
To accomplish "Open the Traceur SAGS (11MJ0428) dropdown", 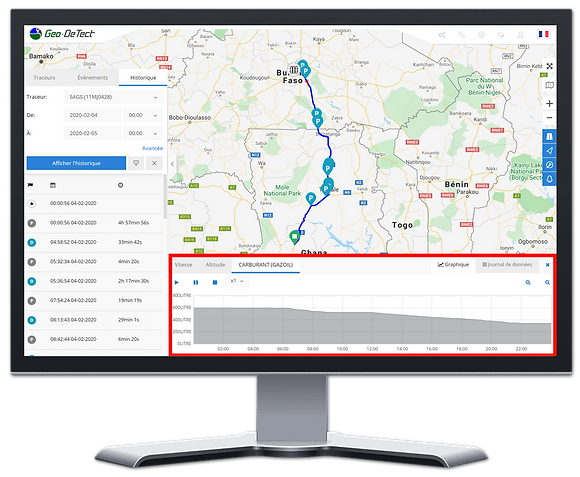I will (113, 97).
